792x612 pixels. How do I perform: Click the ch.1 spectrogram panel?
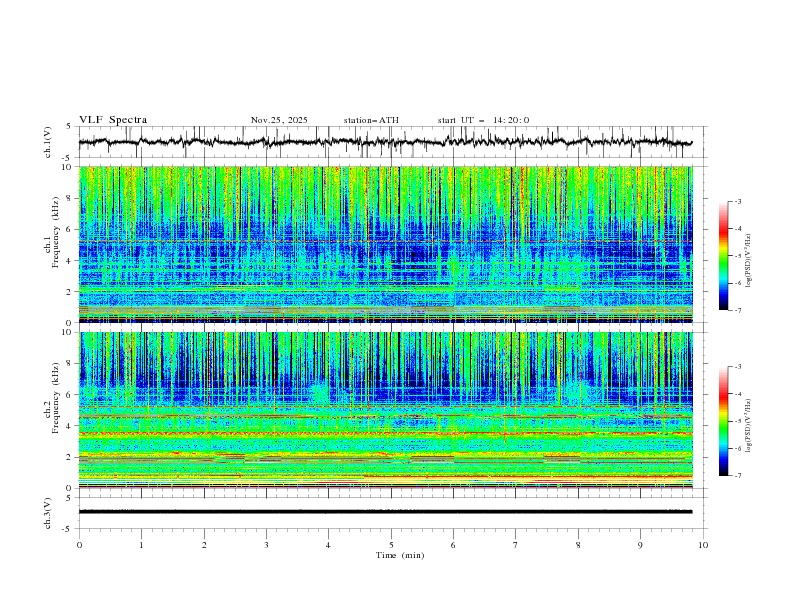tap(385, 244)
